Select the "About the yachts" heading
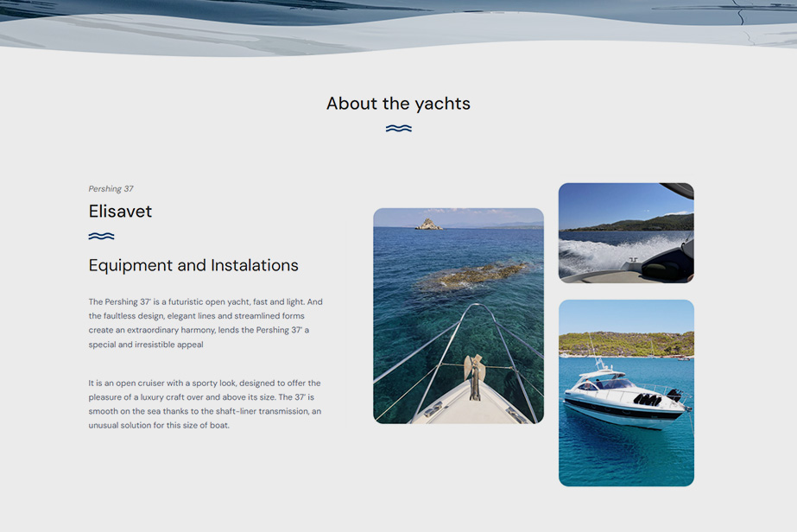Screen dimensions: 797x532 [399, 104]
